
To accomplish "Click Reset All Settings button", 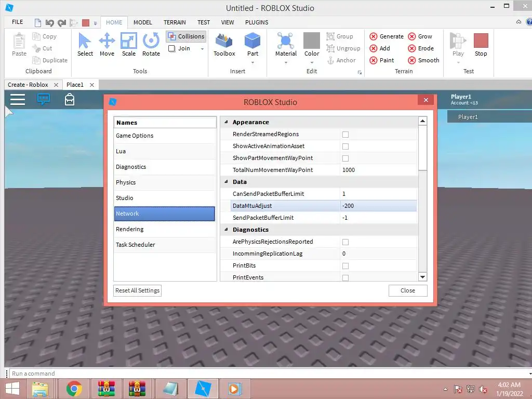I will [x=137, y=290].
